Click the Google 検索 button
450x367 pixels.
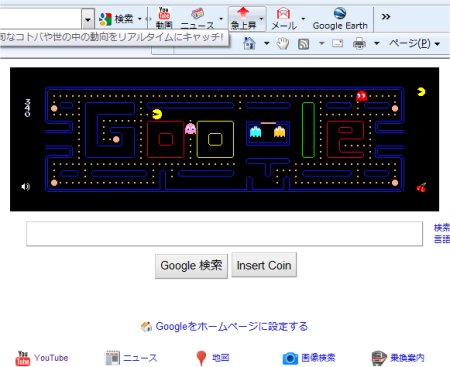(191, 266)
